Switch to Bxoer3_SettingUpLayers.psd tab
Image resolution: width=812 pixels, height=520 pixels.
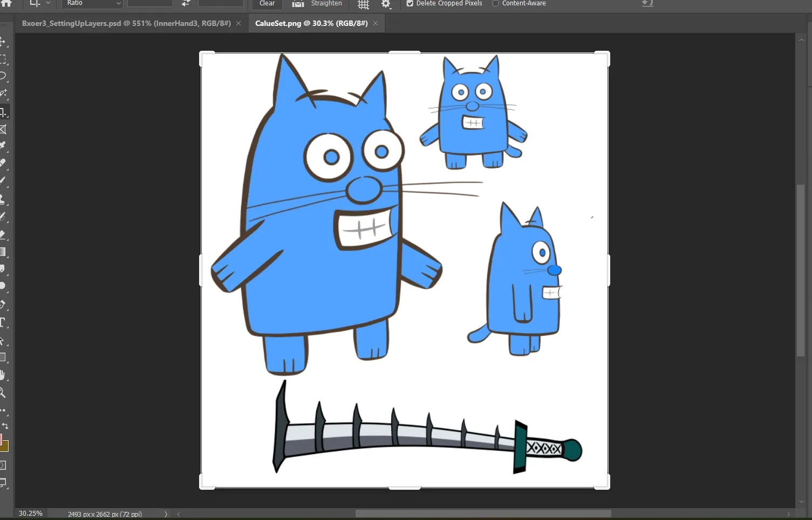click(126, 23)
